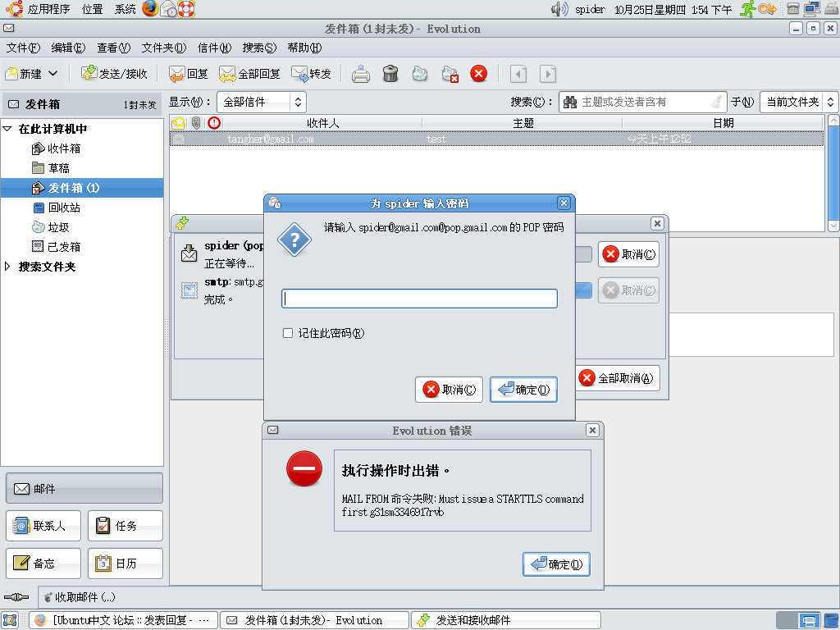The height and width of the screenshot is (630, 840).
Task: Open the New (新建) dropdown arrow
Action: point(53,73)
